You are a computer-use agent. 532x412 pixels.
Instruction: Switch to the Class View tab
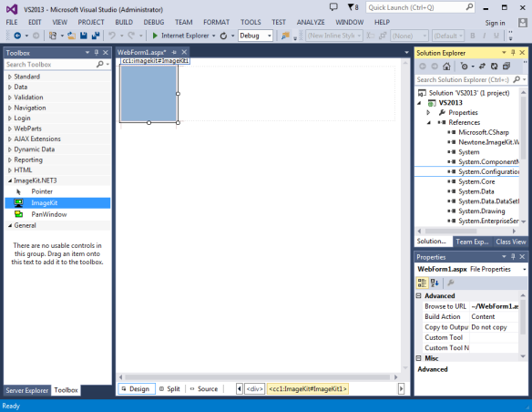[511, 242]
